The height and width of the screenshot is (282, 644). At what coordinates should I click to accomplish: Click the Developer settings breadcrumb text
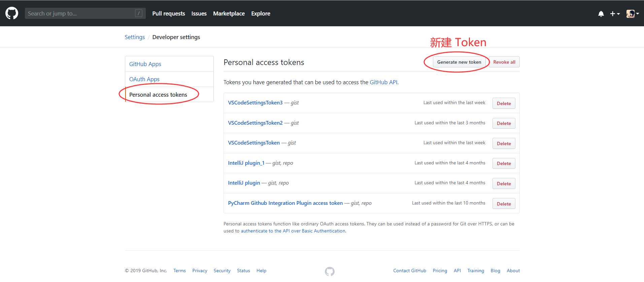click(176, 37)
